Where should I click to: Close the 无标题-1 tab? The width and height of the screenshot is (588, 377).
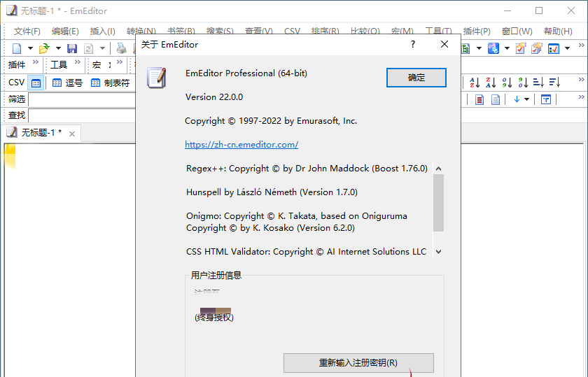(72, 134)
